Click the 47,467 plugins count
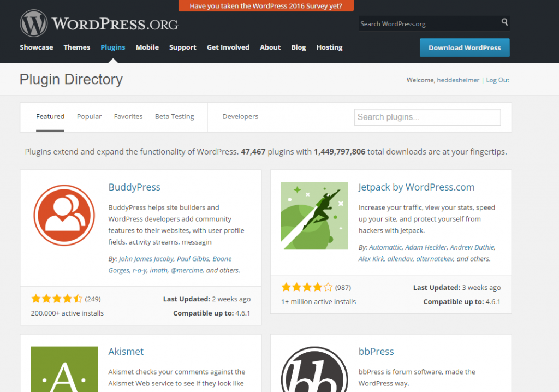The width and height of the screenshot is (559, 392). (253, 152)
